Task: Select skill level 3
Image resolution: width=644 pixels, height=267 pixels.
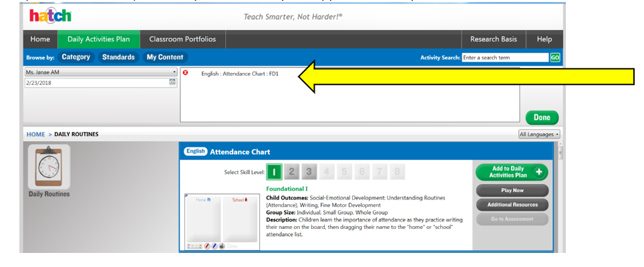Action: pyautogui.click(x=309, y=172)
